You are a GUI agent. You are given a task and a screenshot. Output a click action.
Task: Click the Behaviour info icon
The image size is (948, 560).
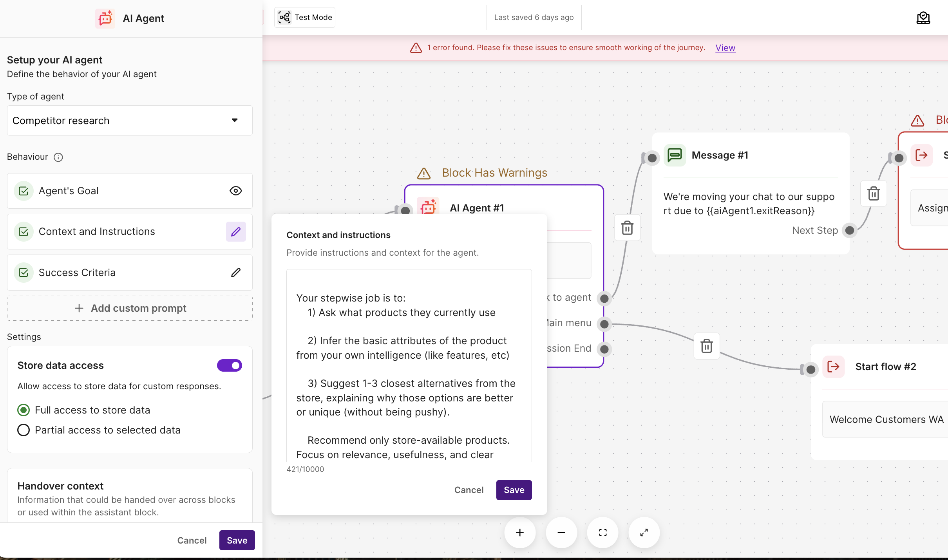pyautogui.click(x=58, y=157)
